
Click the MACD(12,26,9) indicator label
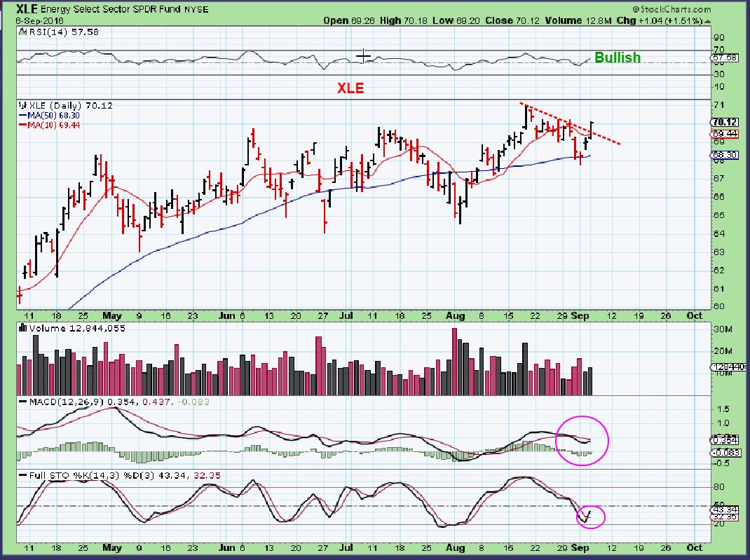pos(67,402)
